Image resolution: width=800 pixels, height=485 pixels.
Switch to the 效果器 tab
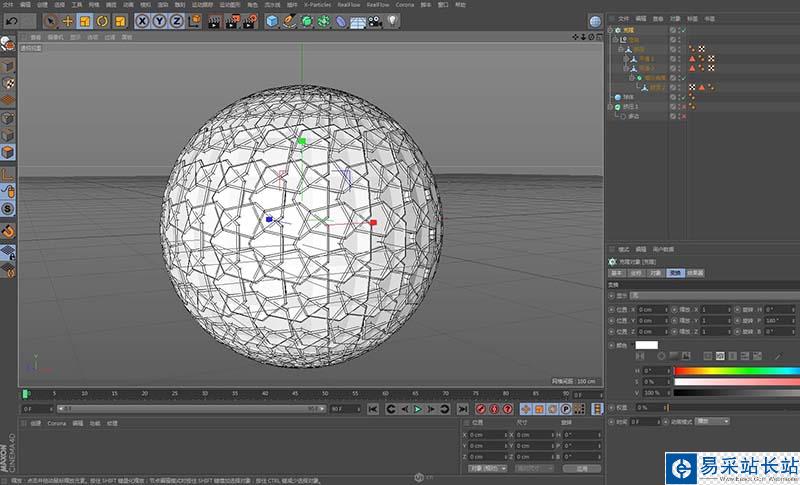695,272
